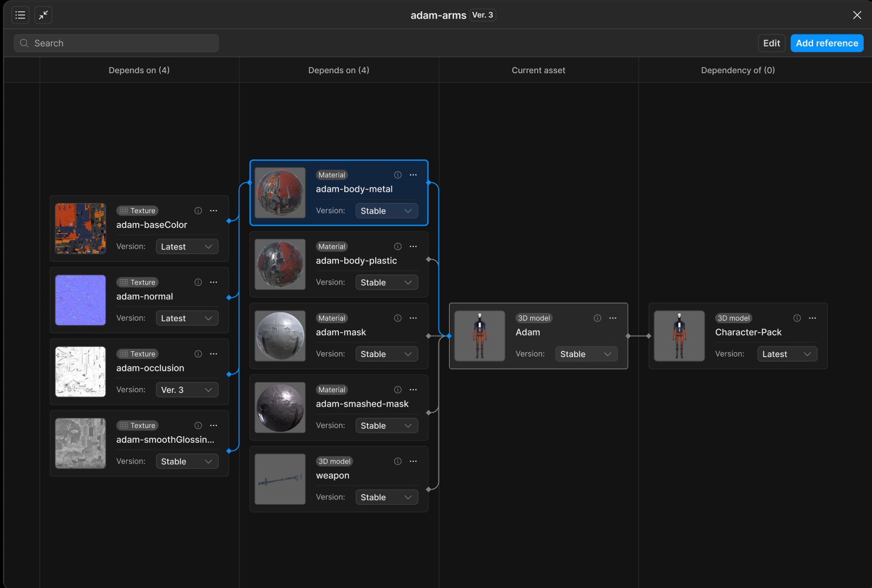Image resolution: width=872 pixels, height=588 pixels.
Task: Open Character-Pack version dropdown showing Latest
Action: [787, 354]
